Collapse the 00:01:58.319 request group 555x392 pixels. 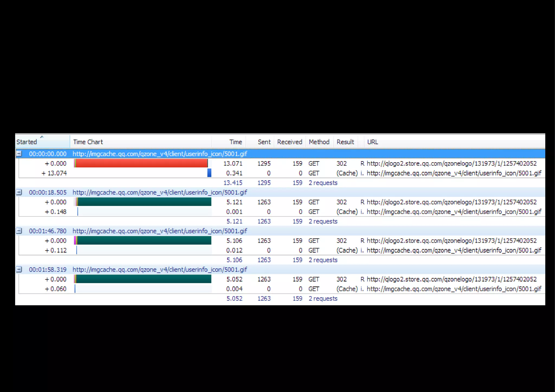point(19,269)
